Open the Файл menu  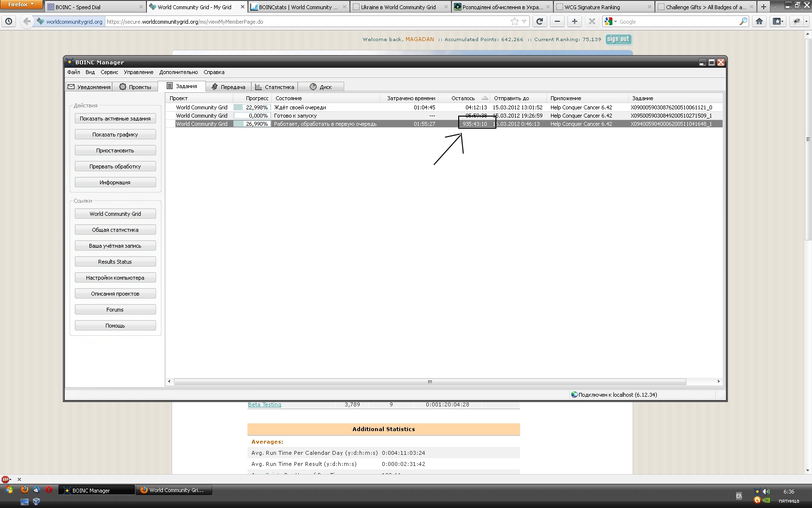pyautogui.click(x=73, y=72)
